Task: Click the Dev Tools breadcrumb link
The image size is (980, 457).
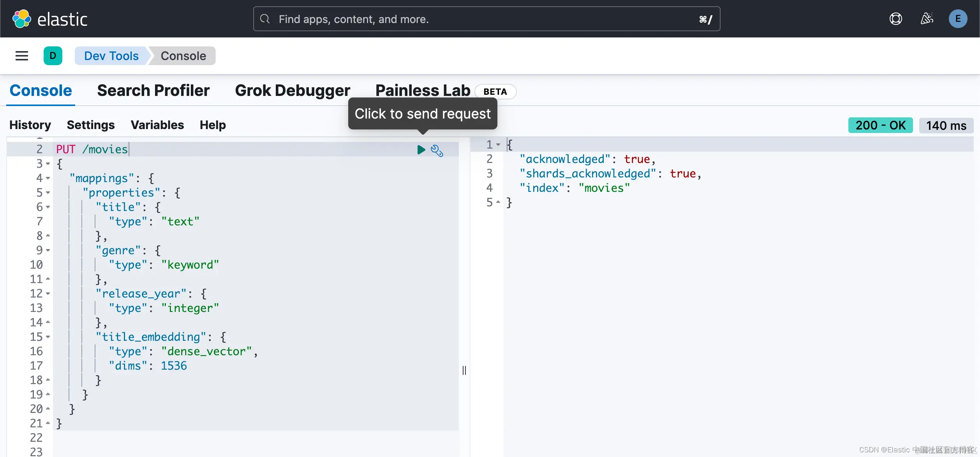Action: pyautogui.click(x=111, y=56)
